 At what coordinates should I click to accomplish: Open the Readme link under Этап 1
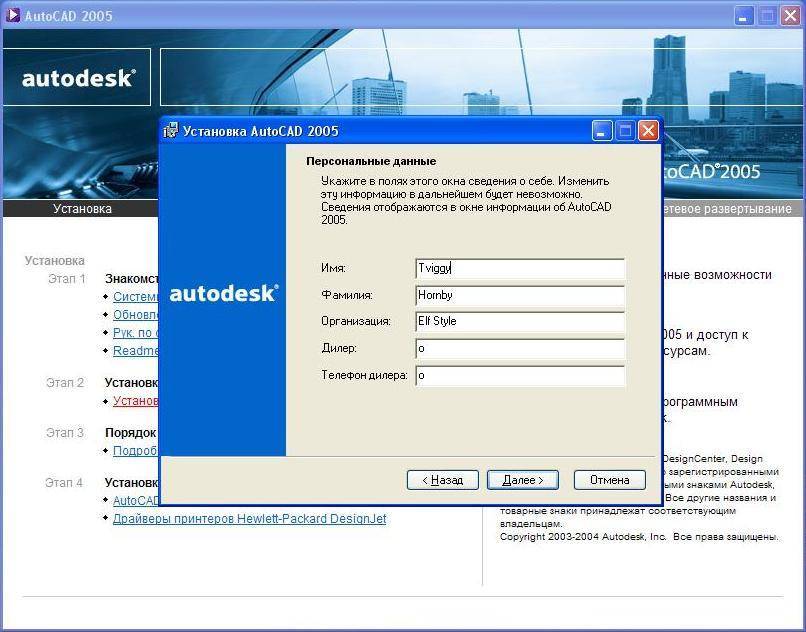pos(136,351)
